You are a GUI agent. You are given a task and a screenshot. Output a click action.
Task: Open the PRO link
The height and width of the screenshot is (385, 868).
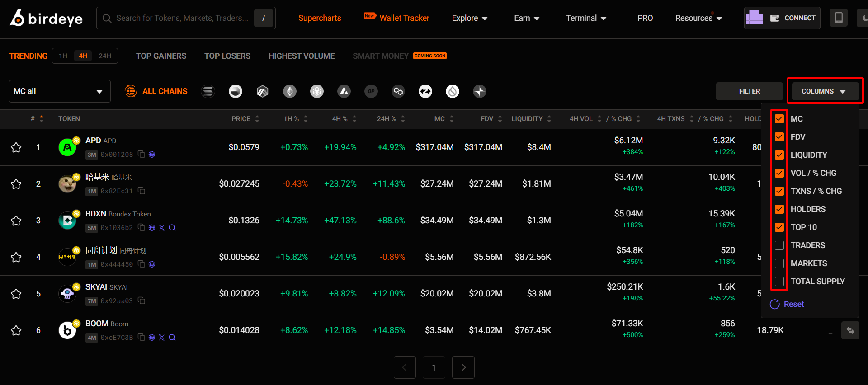645,18
